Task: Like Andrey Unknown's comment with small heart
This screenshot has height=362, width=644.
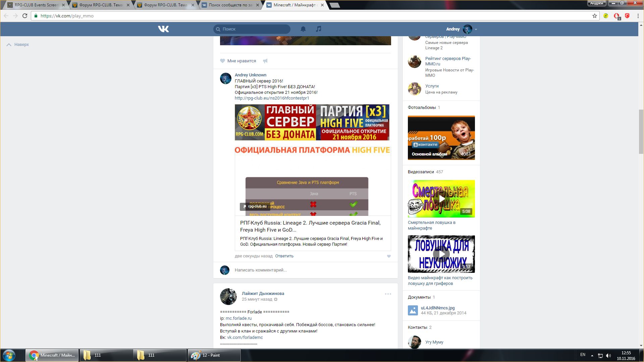Action: (389, 256)
